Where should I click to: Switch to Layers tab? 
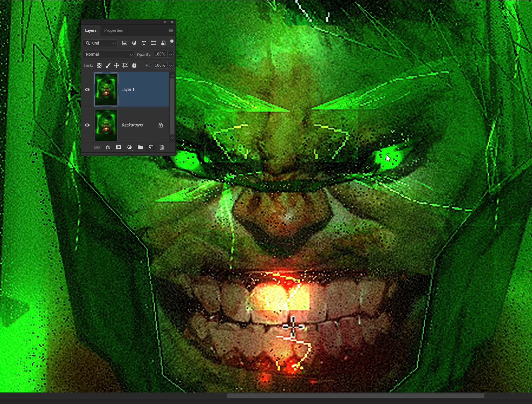(91, 30)
